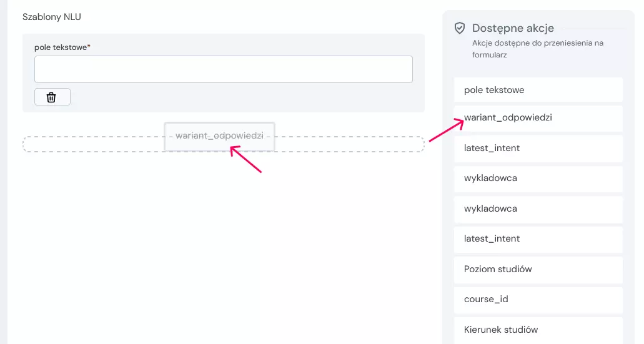Click the shield icon beside Dostępne akcje
Screen dimensions: 644x344
460,28
